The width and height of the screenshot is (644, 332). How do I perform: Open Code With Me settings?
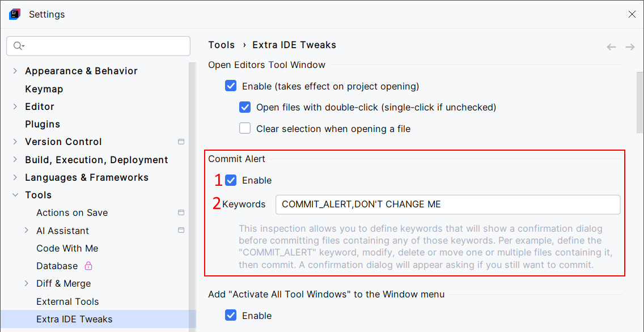tap(67, 248)
